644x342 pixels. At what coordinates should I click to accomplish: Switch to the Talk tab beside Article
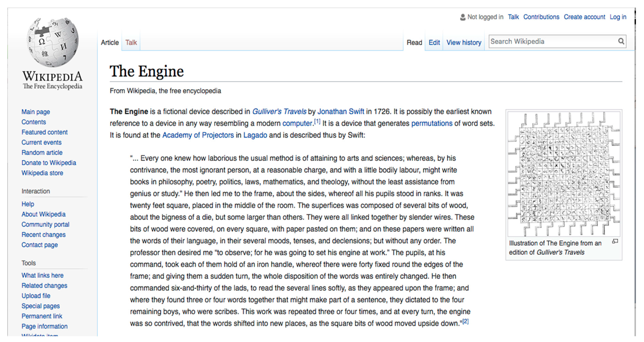click(x=131, y=43)
